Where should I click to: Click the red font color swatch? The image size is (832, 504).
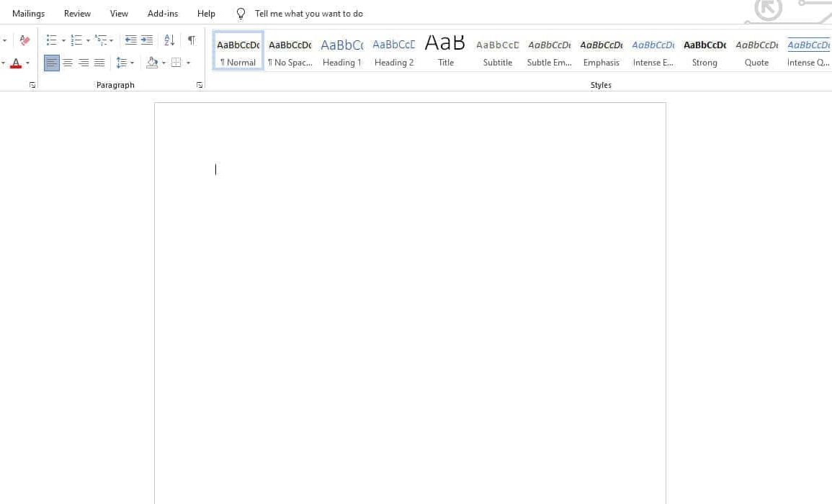pos(16,63)
